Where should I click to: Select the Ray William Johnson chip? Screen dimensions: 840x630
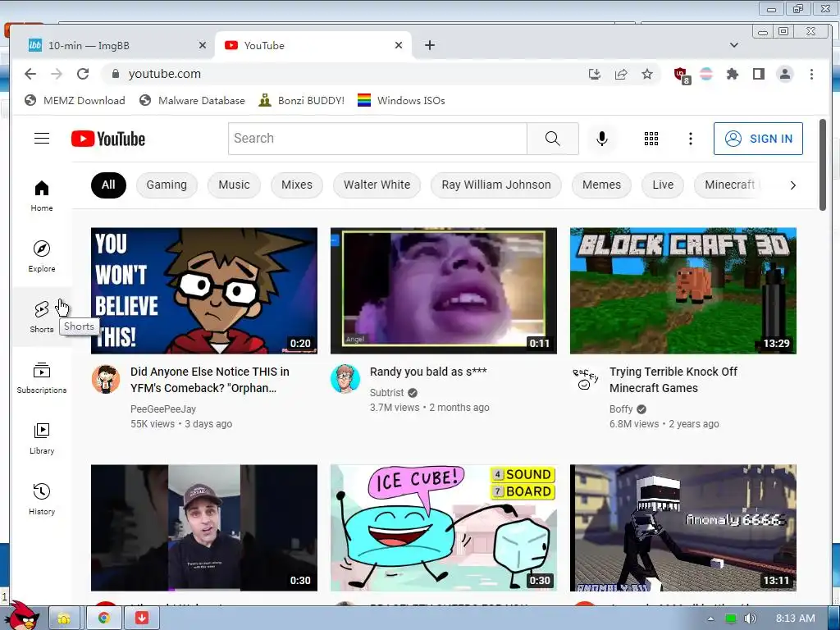(496, 185)
